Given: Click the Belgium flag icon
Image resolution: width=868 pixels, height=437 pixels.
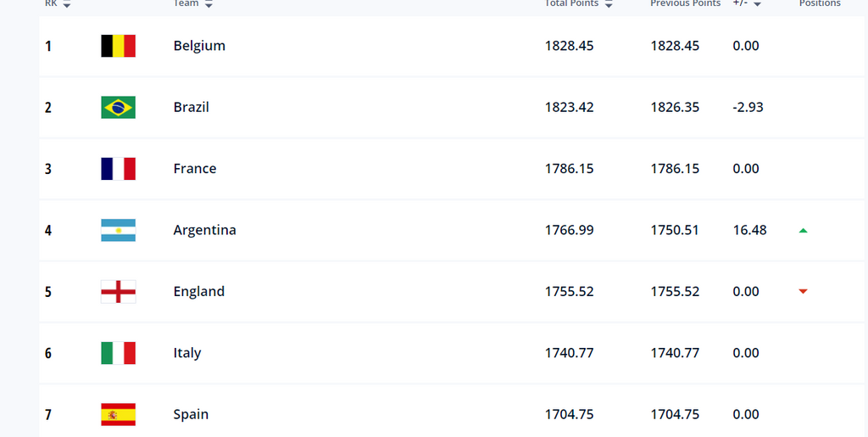Looking at the screenshot, I should (118, 46).
